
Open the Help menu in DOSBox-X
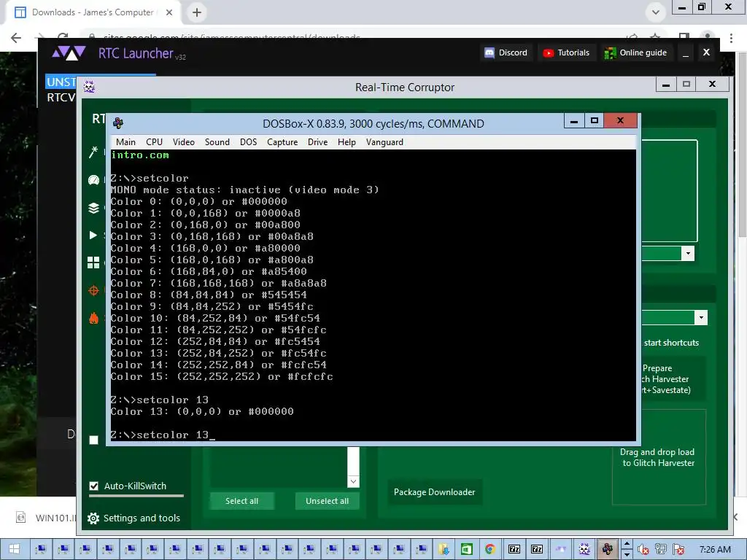(347, 142)
